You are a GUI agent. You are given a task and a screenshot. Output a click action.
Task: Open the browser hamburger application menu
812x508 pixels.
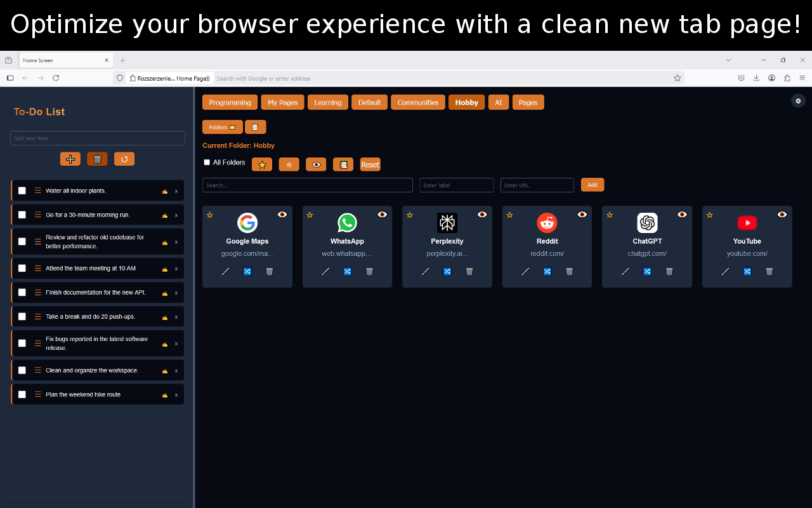pyautogui.click(x=802, y=77)
